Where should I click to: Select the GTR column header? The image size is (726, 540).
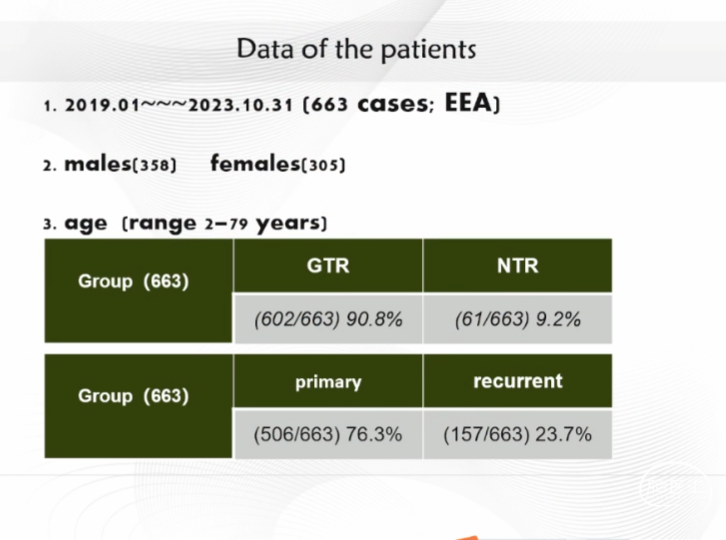coord(328,266)
